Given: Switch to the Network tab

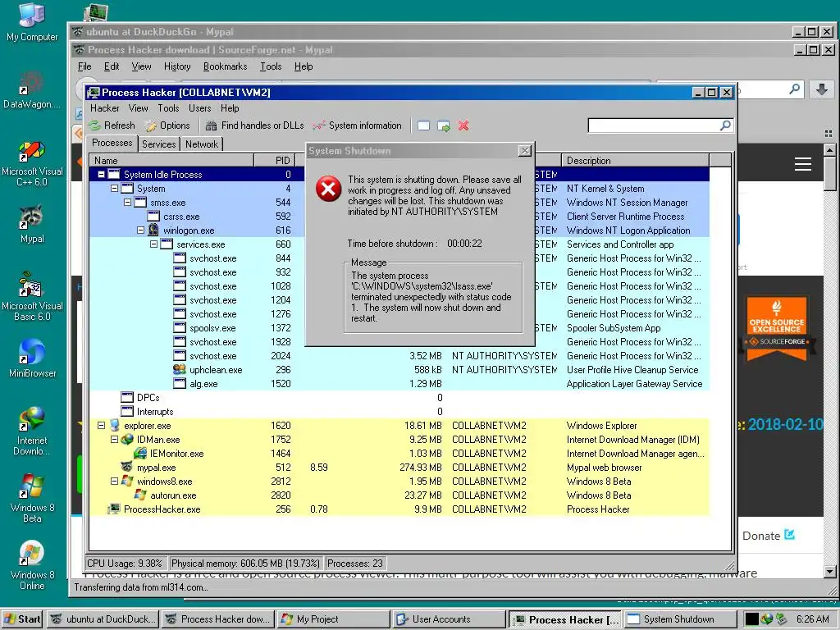Looking at the screenshot, I should [x=202, y=144].
